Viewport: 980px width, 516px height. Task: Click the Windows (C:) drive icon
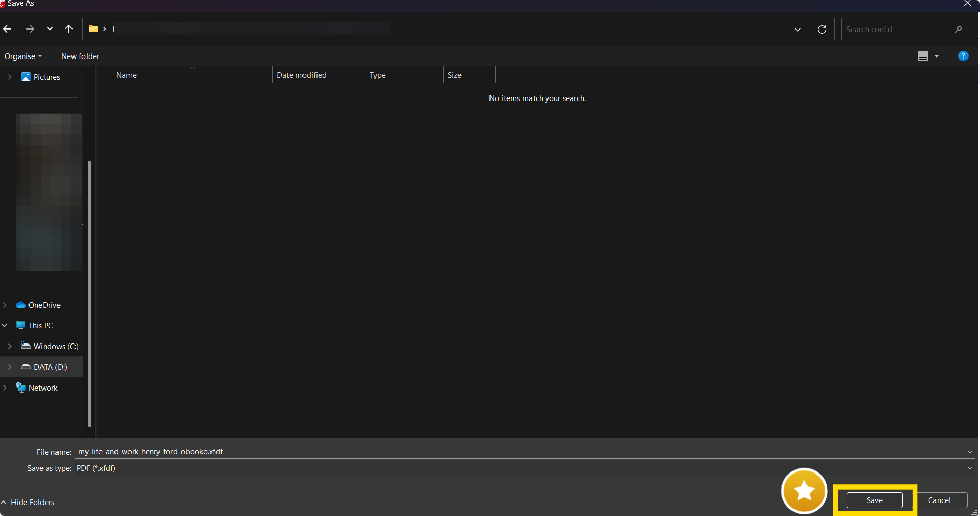point(25,345)
